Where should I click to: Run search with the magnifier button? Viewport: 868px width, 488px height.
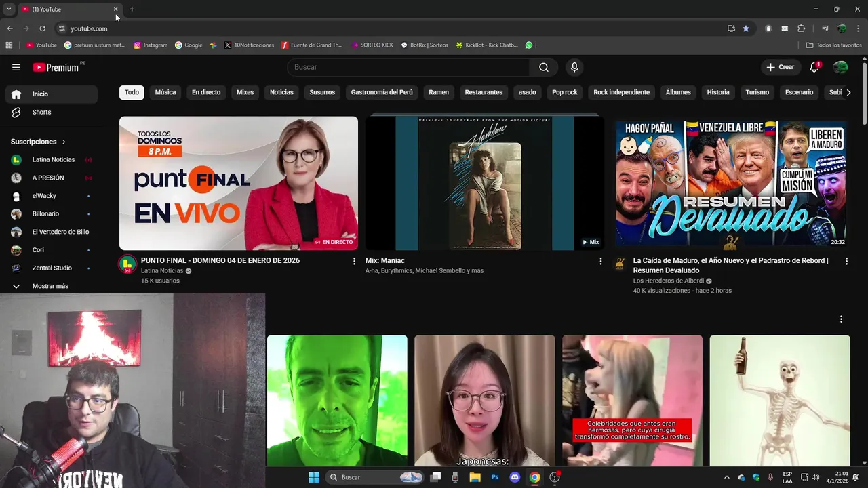point(544,67)
